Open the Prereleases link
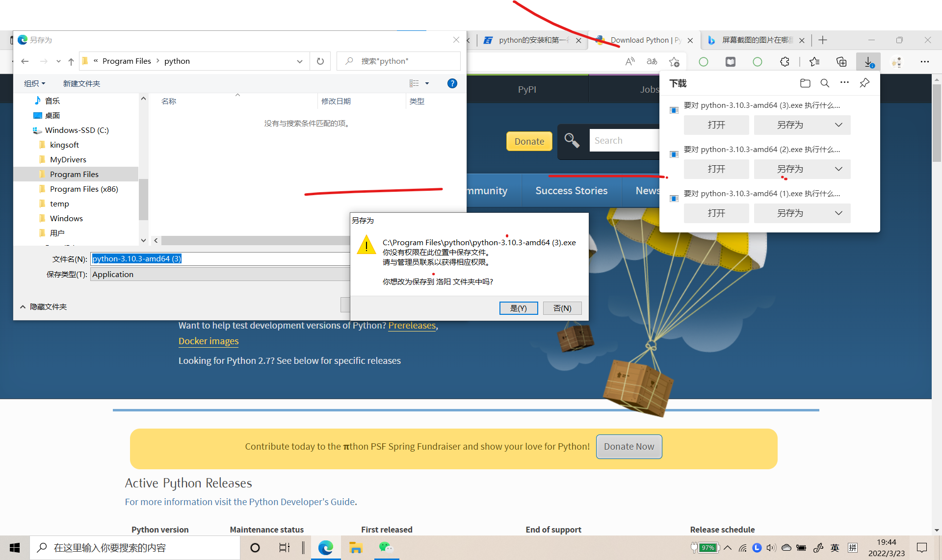942x560 pixels. [x=412, y=326]
